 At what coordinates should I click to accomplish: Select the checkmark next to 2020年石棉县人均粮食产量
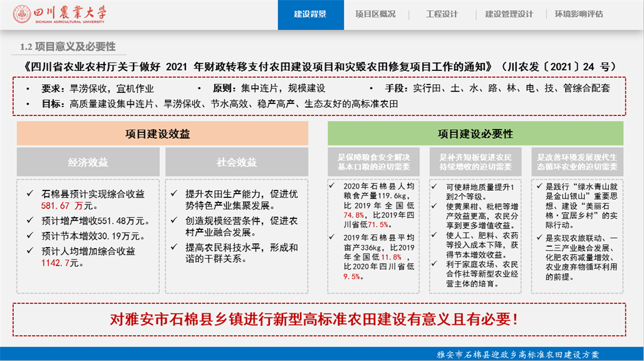tap(331, 186)
